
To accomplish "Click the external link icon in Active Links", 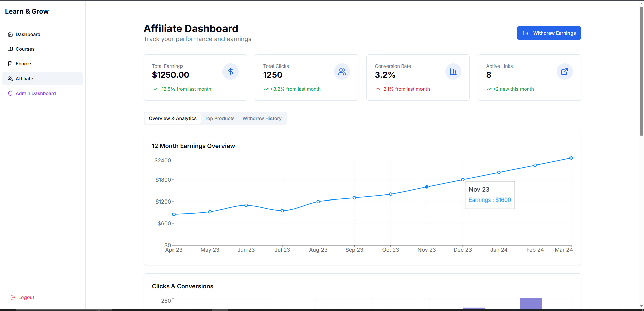I will pos(564,72).
